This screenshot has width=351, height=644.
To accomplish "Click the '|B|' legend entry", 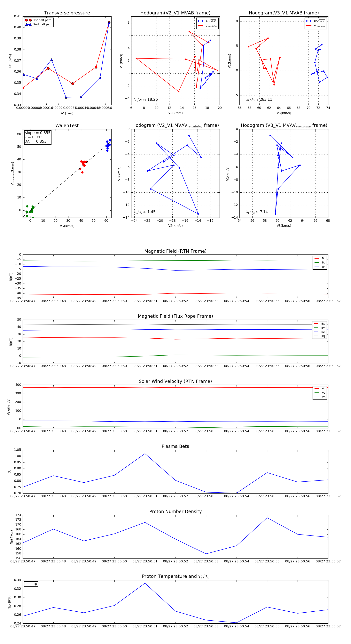I will pyautogui.click(x=320, y=336).
